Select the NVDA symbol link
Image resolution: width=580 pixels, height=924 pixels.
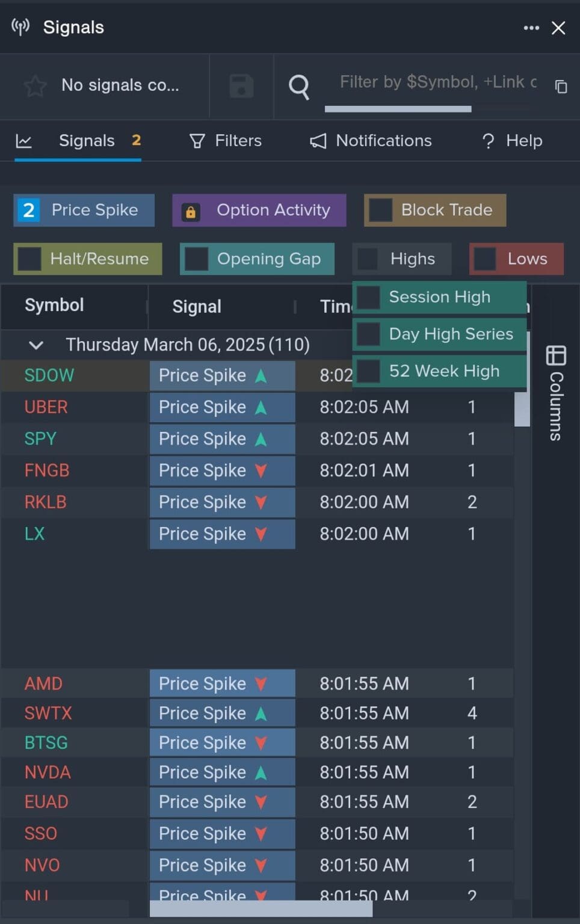(x=48, y=772)
